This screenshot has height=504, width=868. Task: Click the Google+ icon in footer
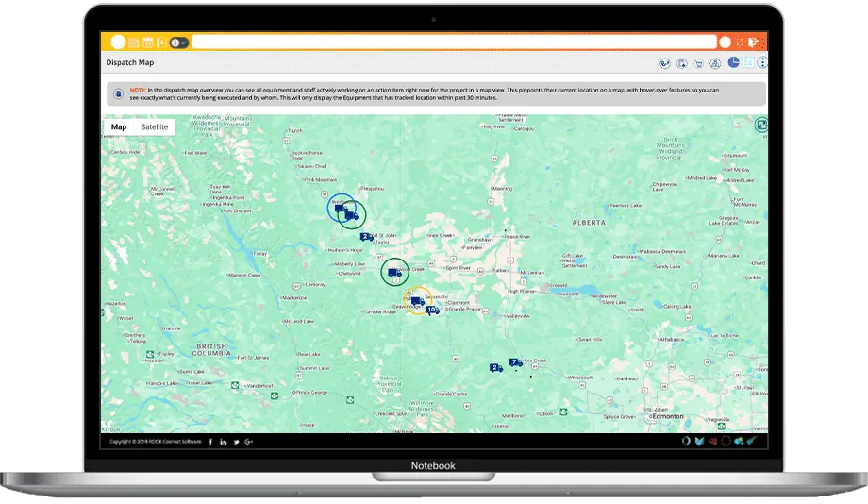pos(248,441)
